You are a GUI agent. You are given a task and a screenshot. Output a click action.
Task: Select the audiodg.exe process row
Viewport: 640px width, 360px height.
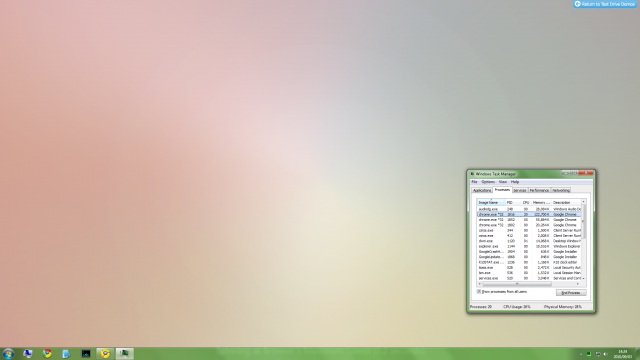tap(529, 209)
